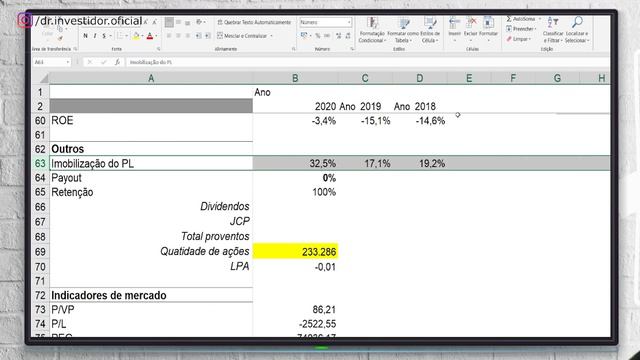640x360 pixels.
Task: Expand the font color arrow
Action: click(x=156, y=36)
